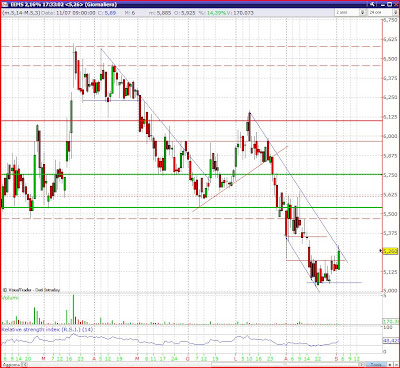Click the '24 ore' interval field

coord(380,12)
